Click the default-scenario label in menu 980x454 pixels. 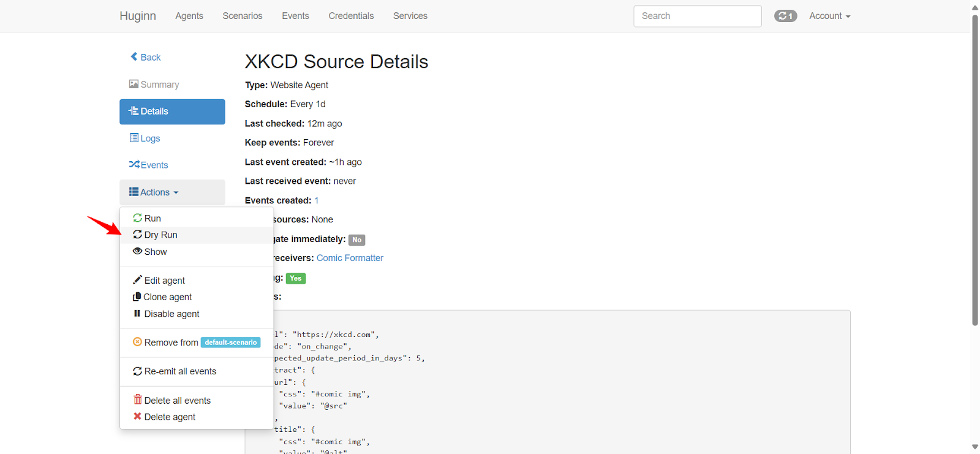click(231, 342)
